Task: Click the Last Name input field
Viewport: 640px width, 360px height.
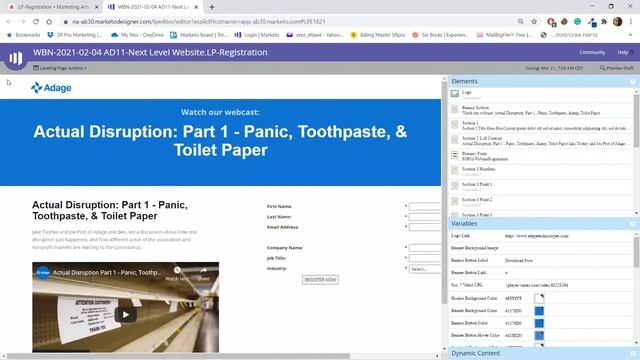Action: point(425,217)
